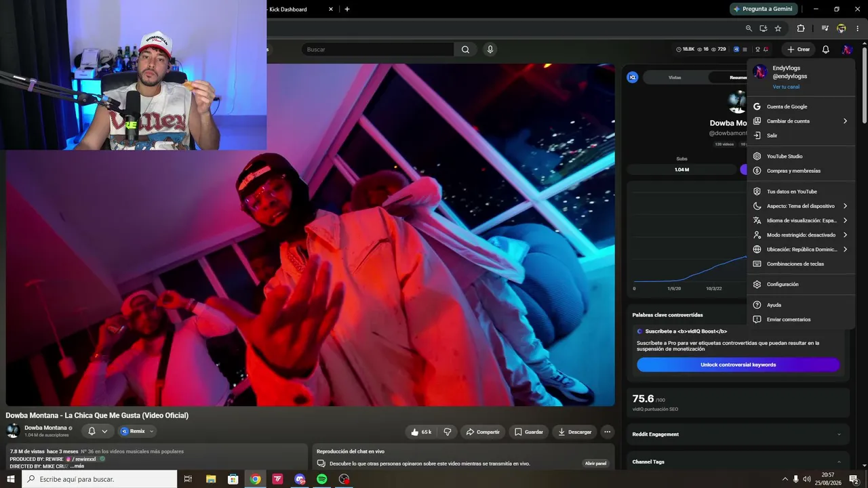Open channel notification bell dropdown
Viewport: 868px width, 488px height.
click(98, 431)
